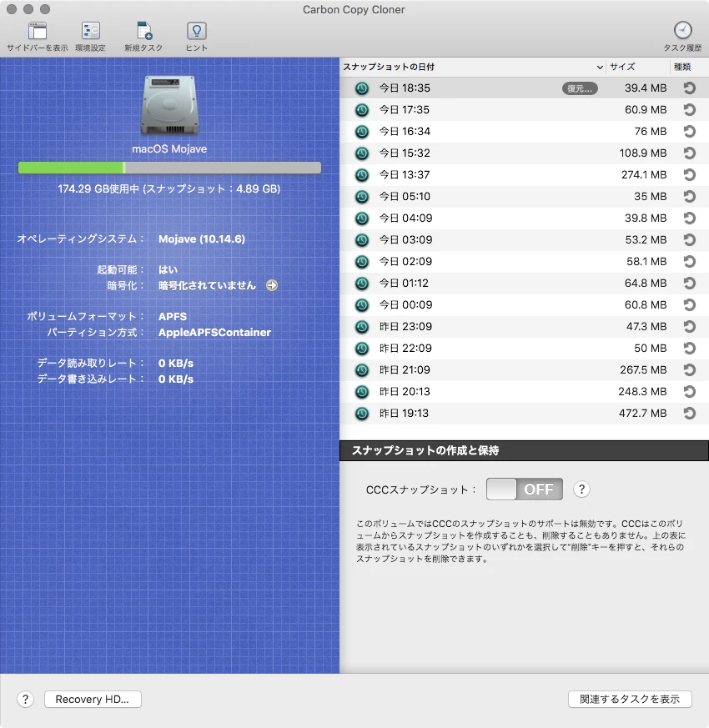
Task: Click the AppleAPFSContainer partition value
Action: tap(214, 333)
